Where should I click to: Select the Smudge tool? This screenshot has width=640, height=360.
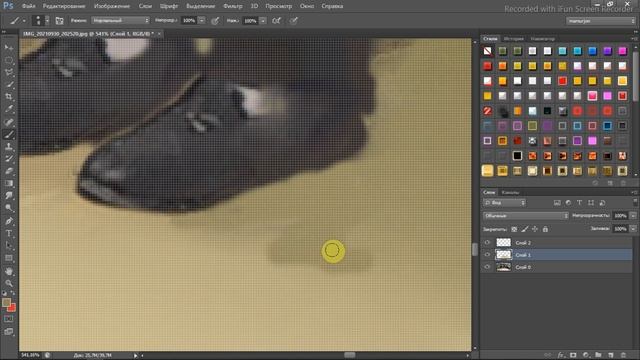pyautogui.click(x=9, y=196)
